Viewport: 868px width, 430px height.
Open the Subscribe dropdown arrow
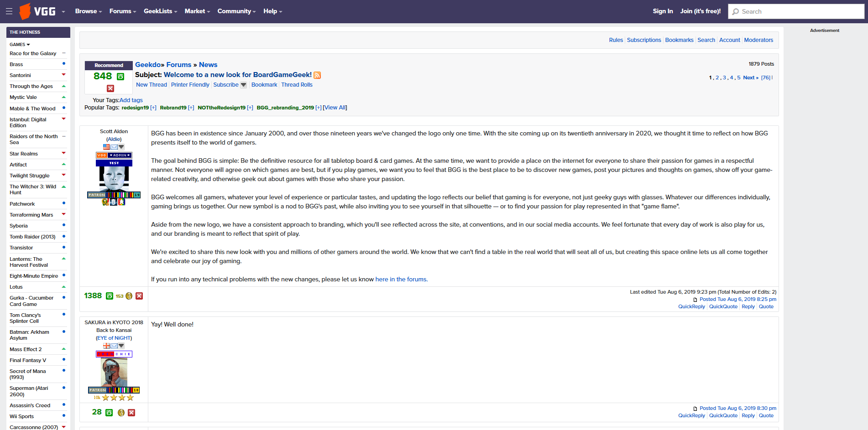[x=243, y=85]
